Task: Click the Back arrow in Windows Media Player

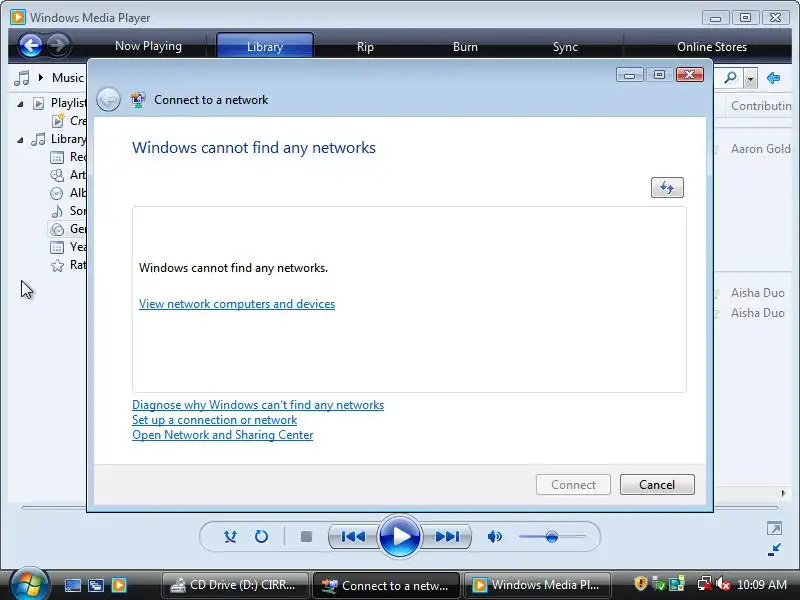Action: 30,45
